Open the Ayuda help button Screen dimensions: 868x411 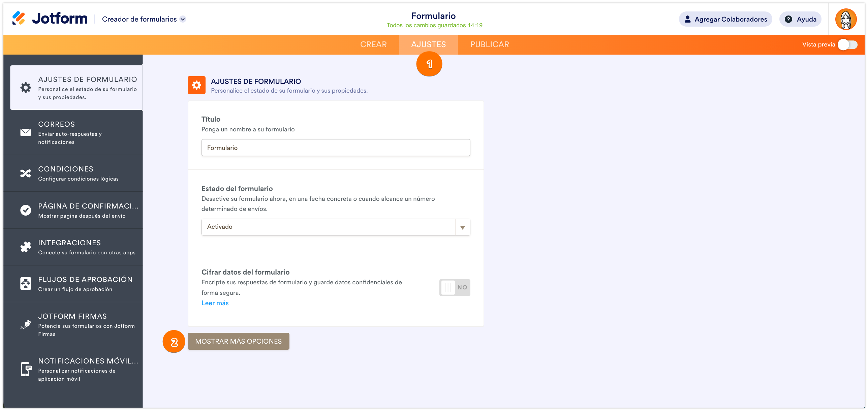click(x=800, y=19)
